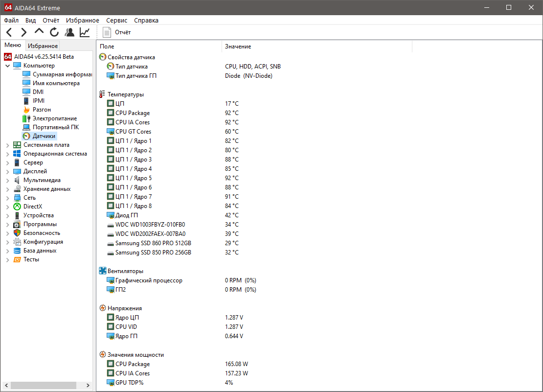Click the sidebar horizontal scrollbar left arrow
Screen dimensions: 543x392
coord(6,386)
